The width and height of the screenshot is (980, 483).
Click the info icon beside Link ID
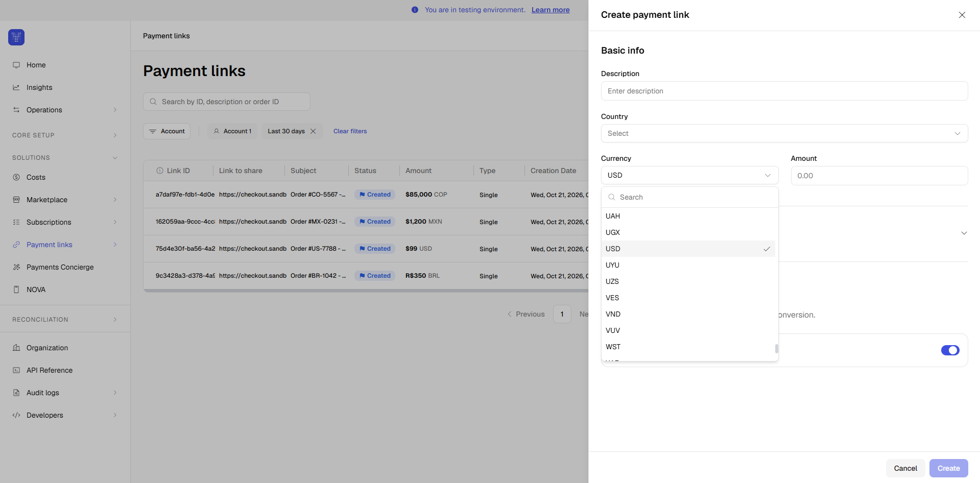coord(160,171)
